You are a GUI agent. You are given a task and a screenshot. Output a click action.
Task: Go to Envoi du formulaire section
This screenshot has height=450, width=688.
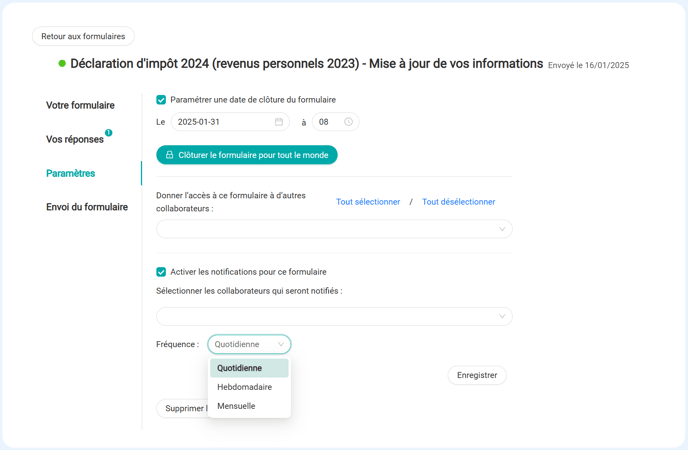87,207
